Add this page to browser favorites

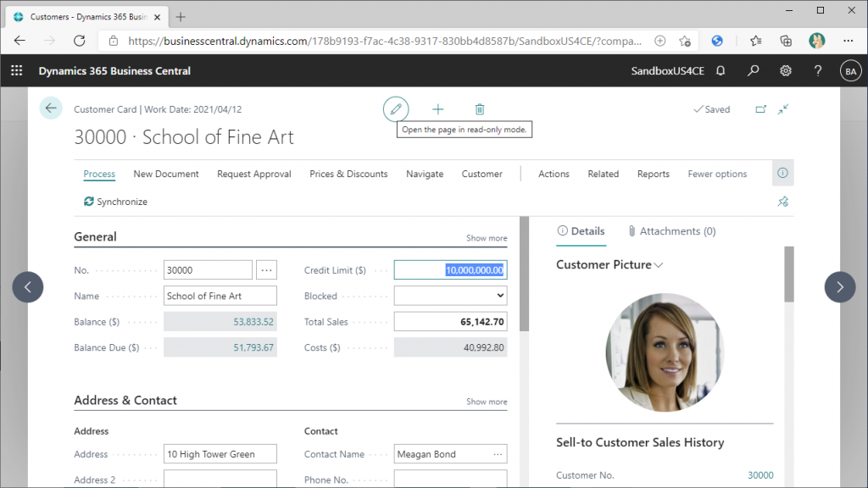pyautogui.click(x=685, y=41)
